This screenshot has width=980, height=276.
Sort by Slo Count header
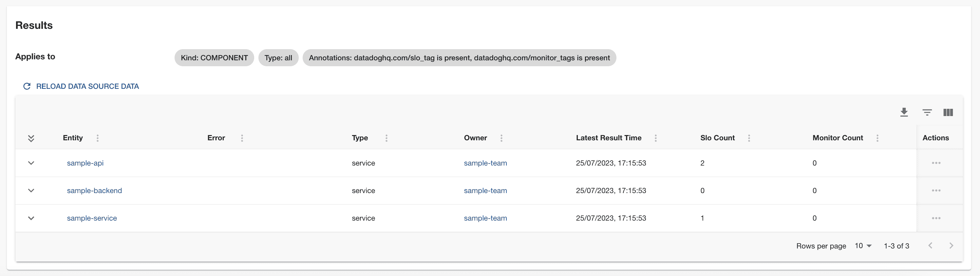click(717, 138)
